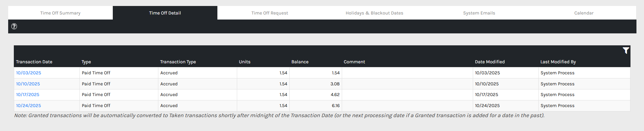Viewport: 644px width, 131px height.
Task: Go to Holidays & Blackout Dates tab
Action: coord(374,13)
